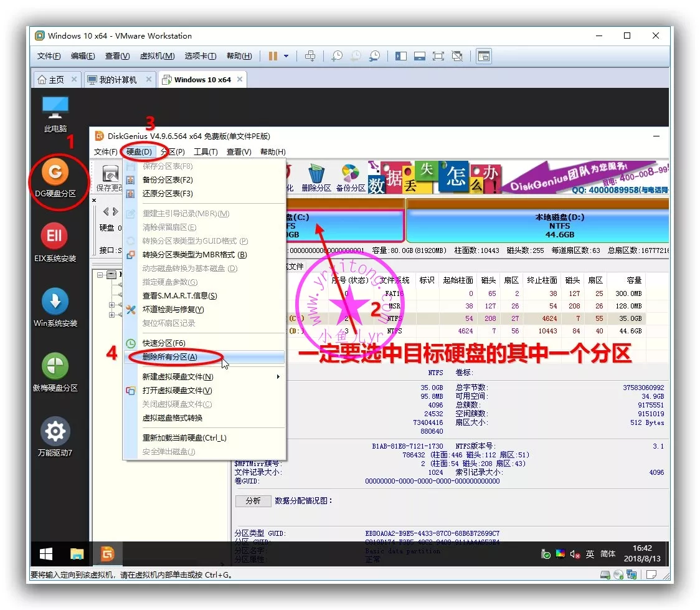Pause the virtual machine in VMware toolbar

click(273, 56)
